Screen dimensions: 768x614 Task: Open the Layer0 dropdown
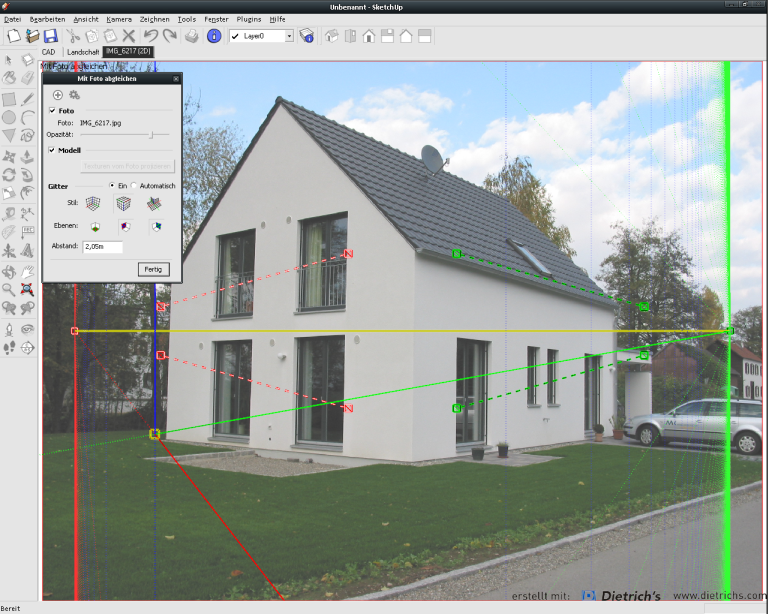click(289, 36)
